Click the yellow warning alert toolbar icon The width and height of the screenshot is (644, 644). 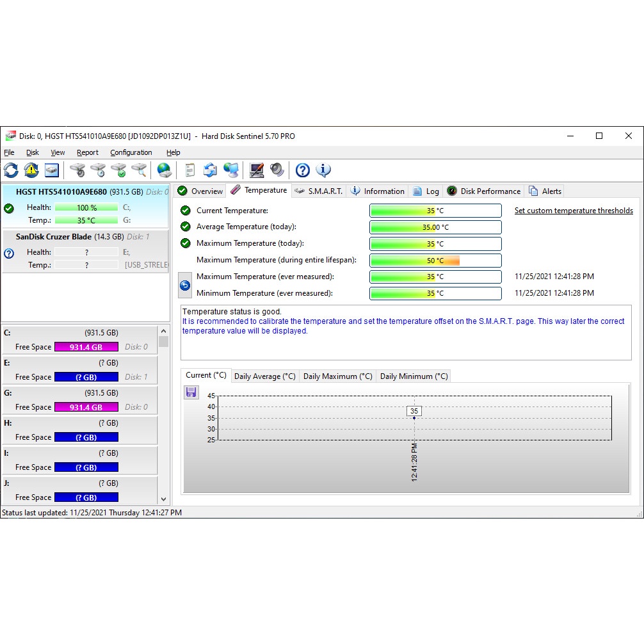coord(31,170)
